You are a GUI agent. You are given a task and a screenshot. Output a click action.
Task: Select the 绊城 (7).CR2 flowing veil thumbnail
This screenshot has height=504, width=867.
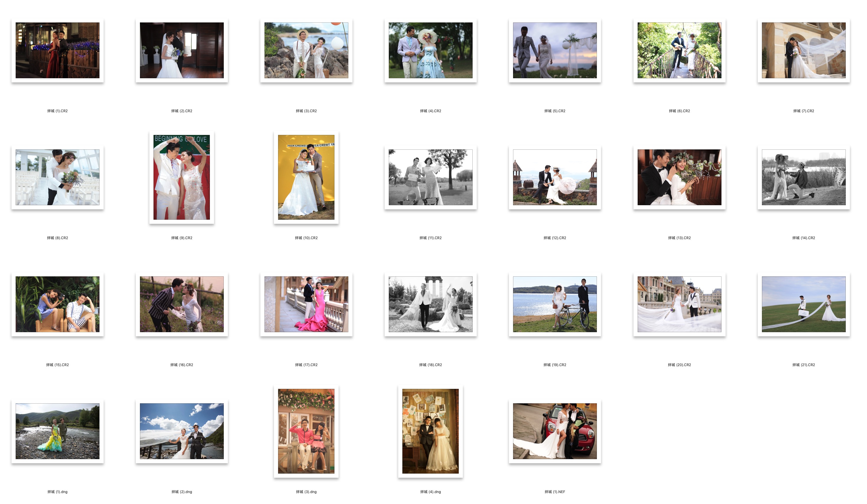tap(803, 50)
